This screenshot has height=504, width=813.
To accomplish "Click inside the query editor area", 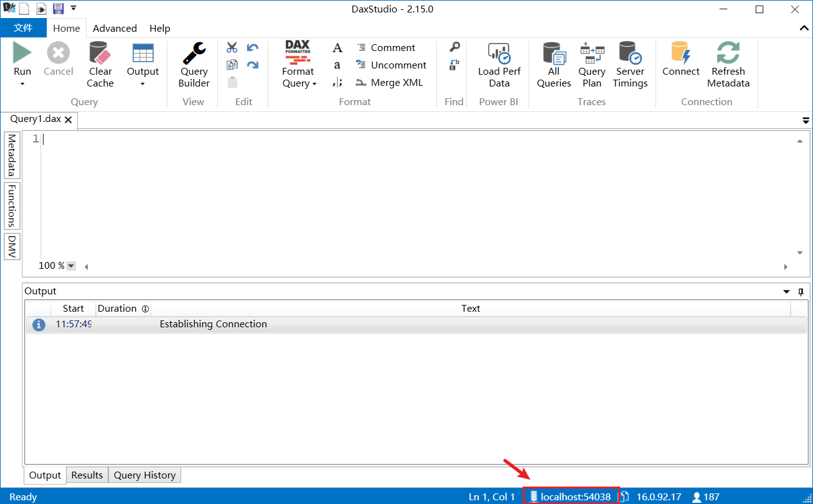I will 417,196.
